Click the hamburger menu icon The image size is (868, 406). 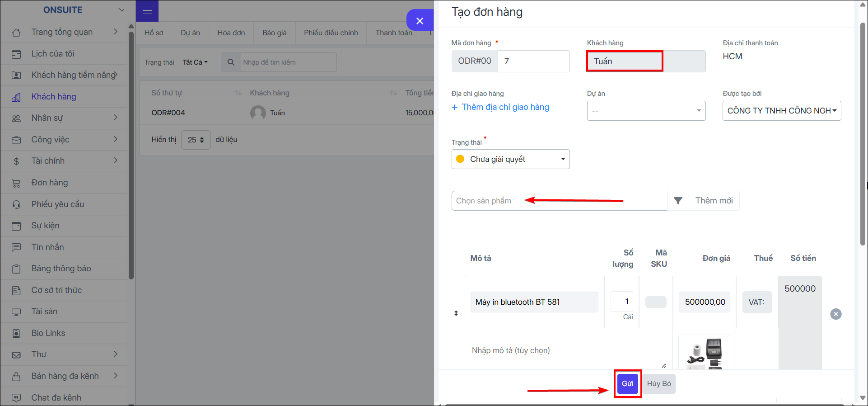[147, 10]
